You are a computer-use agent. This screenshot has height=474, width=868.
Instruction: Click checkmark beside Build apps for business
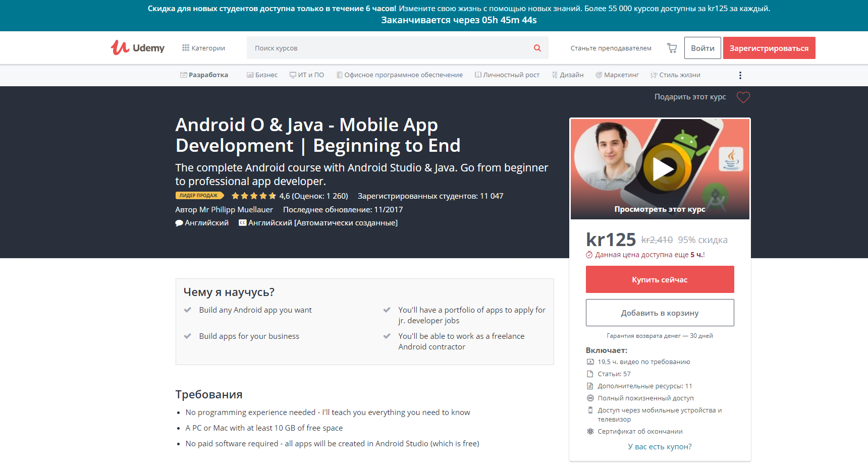(188, 336)
